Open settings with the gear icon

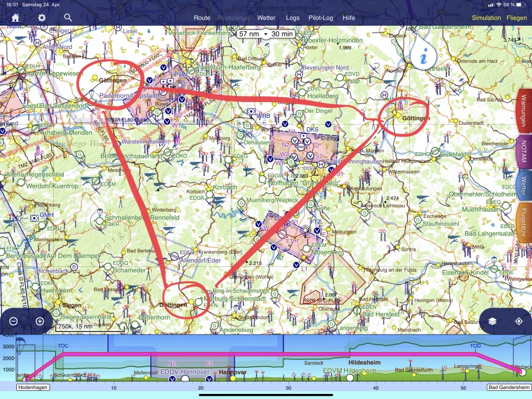pos(41,18)
